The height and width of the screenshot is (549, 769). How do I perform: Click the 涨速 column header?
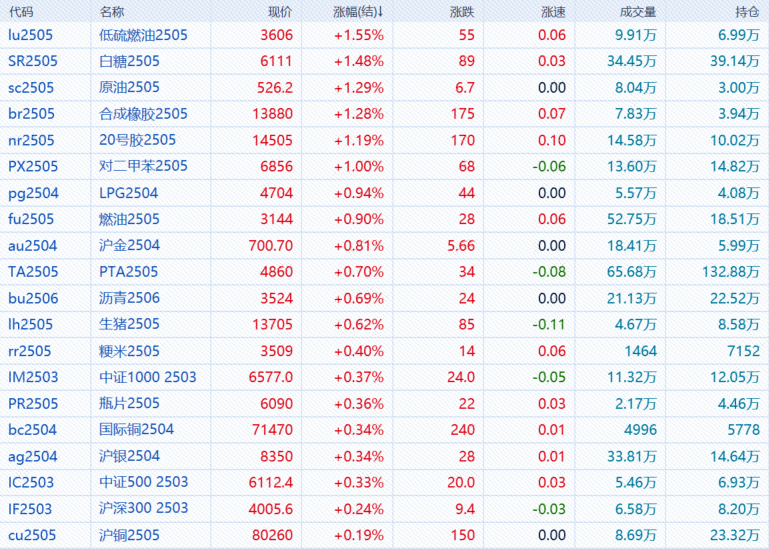[552, 12]
